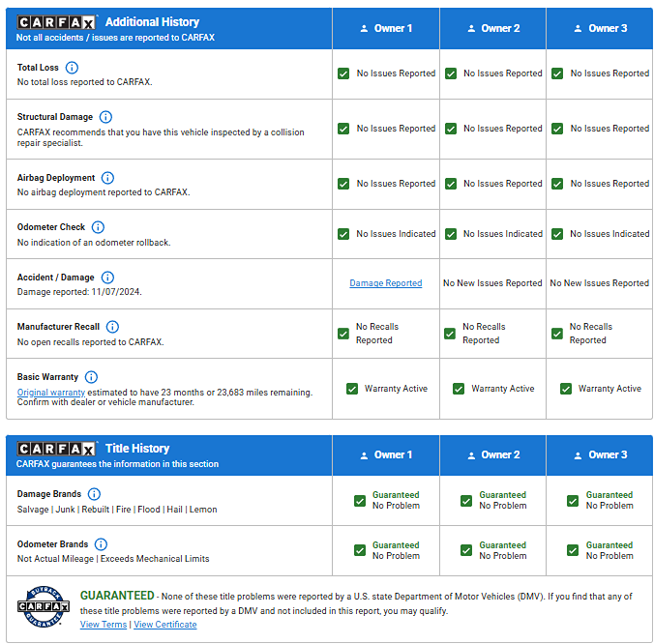Open the Damage Reported link

(385, 283)
